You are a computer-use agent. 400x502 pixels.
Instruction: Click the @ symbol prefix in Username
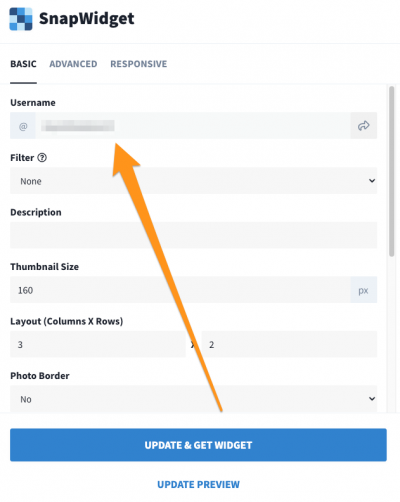pyautogui.click(x=23, y=126)
